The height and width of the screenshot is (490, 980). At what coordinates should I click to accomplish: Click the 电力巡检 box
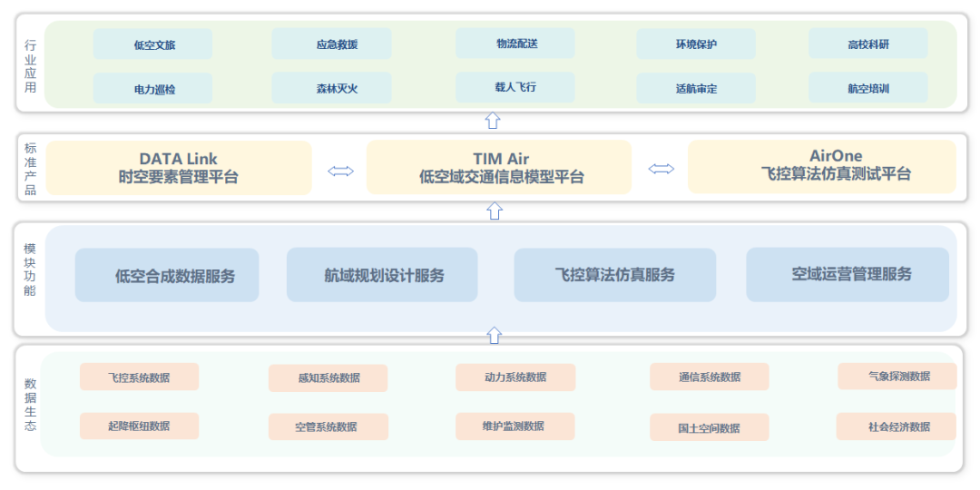tap(153, 89)
